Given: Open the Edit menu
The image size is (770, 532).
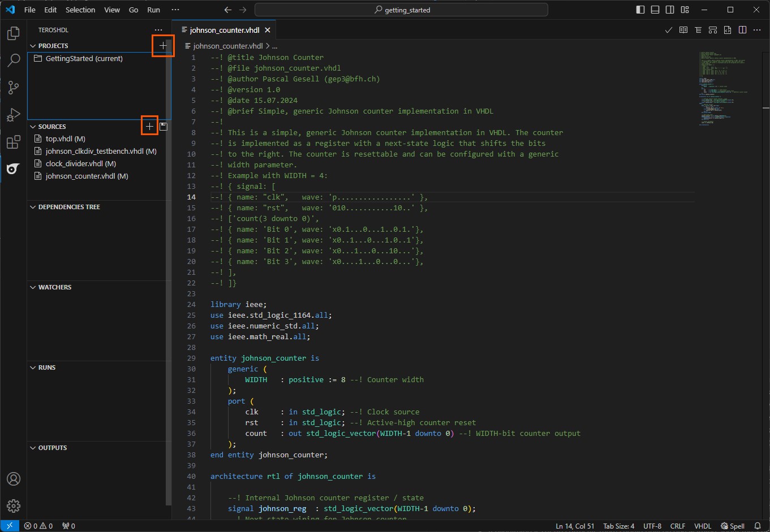Looking at the screenshot, I should click(50, 10).
